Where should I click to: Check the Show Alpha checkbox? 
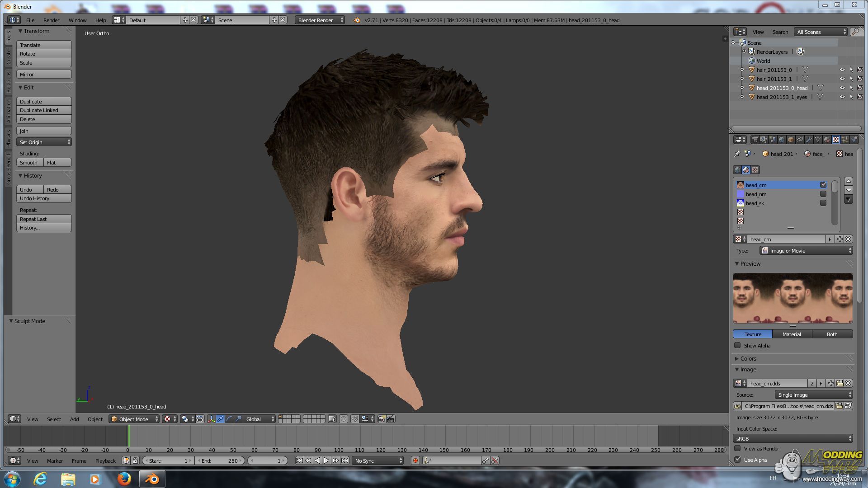737,345
